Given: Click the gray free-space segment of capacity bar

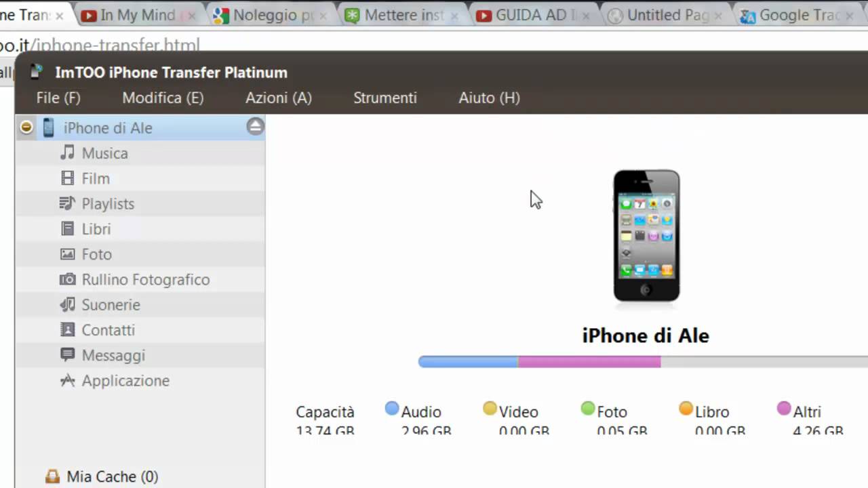Looking at the screenshot, I should (x=764, y=362).
